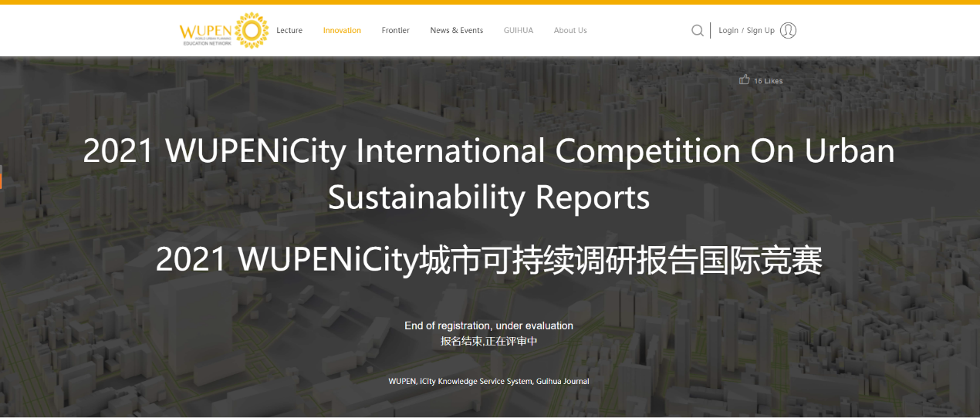980x418 pixels.
Task: Go to the Frontier section
Action: tap(395, 31)
